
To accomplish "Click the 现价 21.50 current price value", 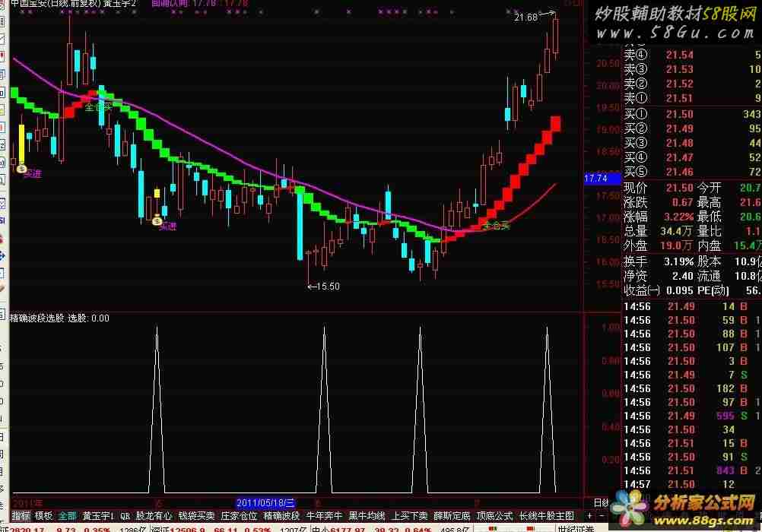I will 679,188.
